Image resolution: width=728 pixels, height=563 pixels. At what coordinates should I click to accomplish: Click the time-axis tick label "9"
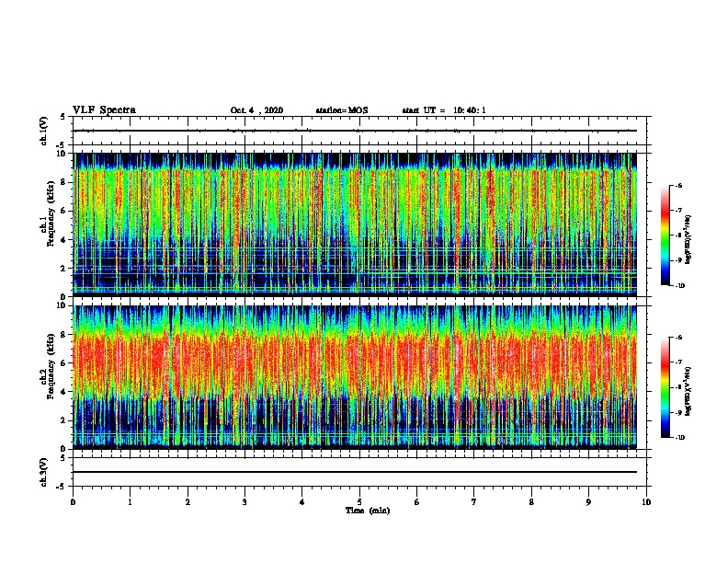[588, 502]
